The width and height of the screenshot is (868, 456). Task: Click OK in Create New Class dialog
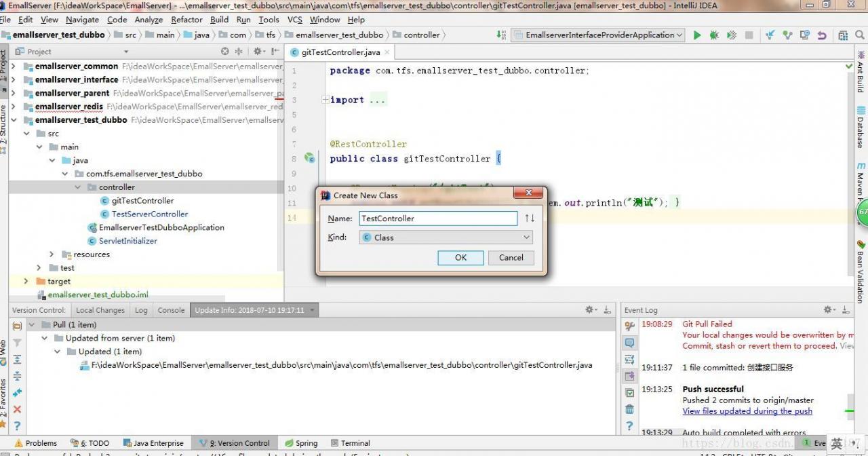coord(460,258)
